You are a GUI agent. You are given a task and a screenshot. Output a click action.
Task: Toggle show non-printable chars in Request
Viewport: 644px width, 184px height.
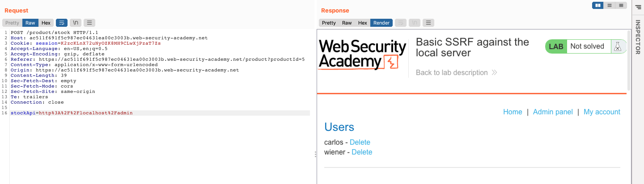click(x=76, y=23)
